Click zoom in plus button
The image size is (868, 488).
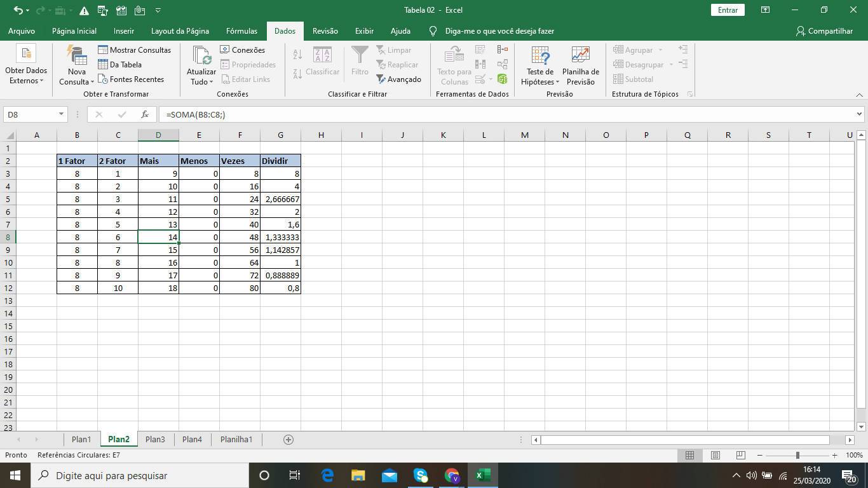pos(834,455)
